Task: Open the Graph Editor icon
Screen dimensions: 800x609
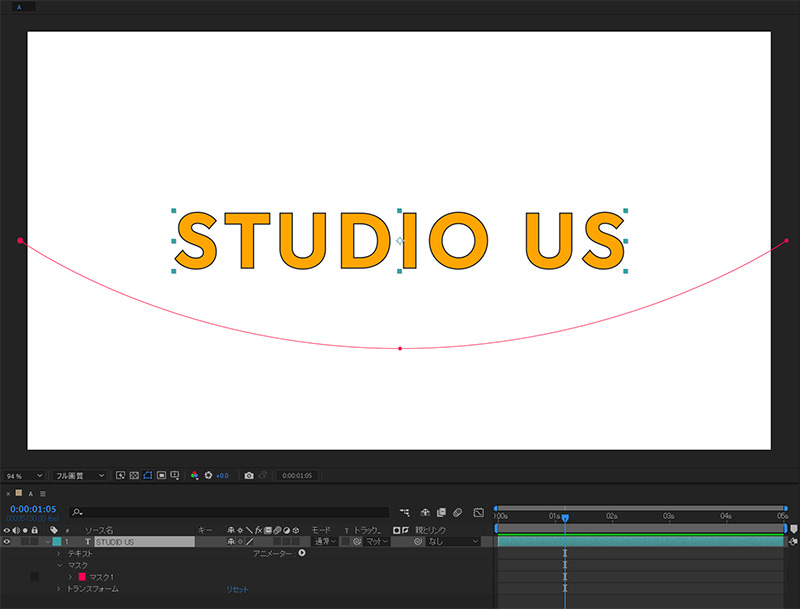Action: tap(476, 511)
